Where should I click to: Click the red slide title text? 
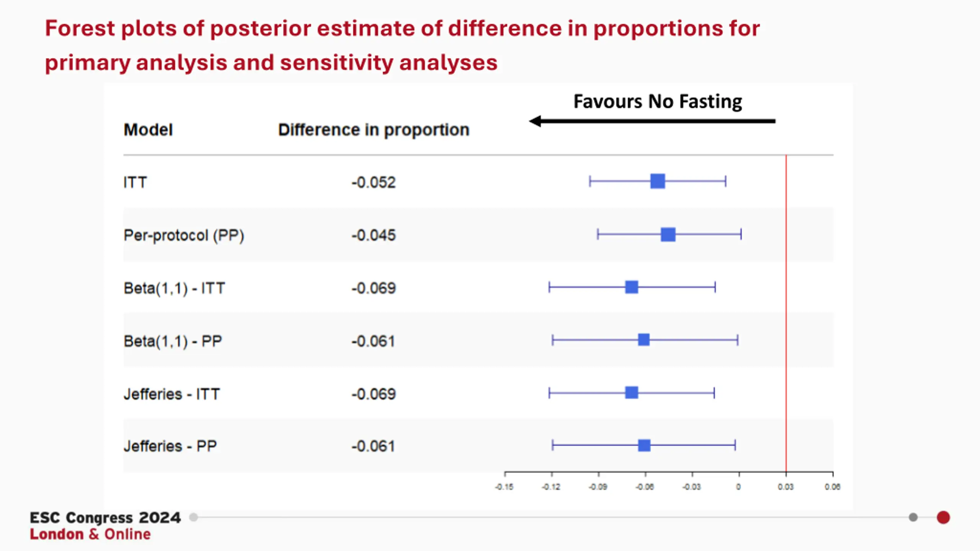pos(402,45)
